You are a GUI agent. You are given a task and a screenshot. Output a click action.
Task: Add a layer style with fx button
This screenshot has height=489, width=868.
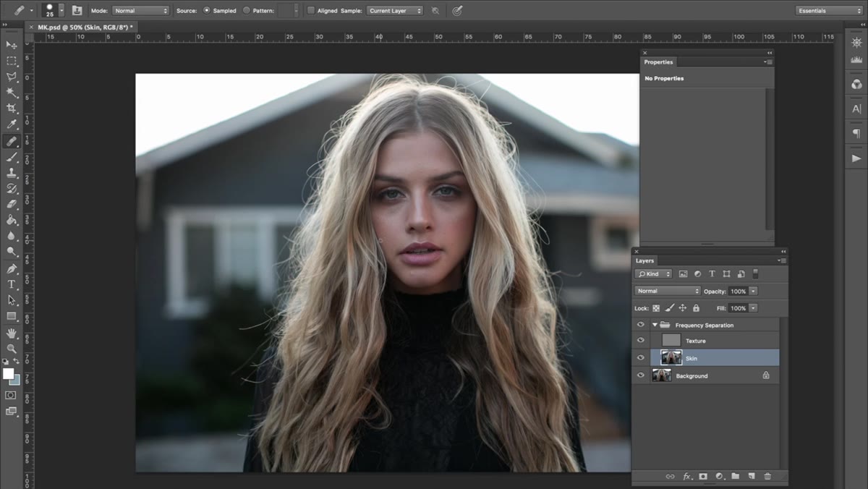(x=686, y=476)
